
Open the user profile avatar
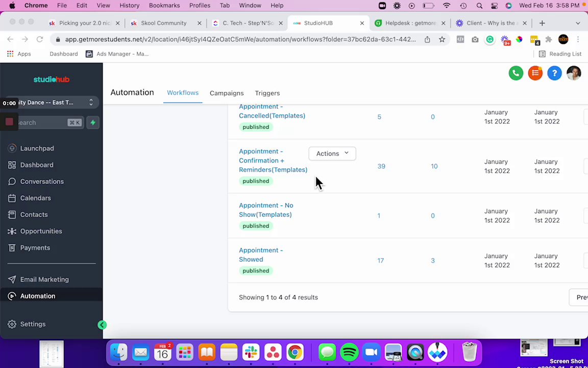[x=574, y=73]
